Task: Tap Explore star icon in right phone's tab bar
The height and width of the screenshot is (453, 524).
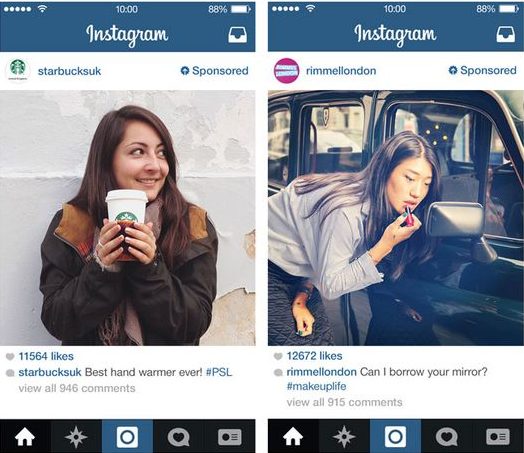Action: click(344, 437)
